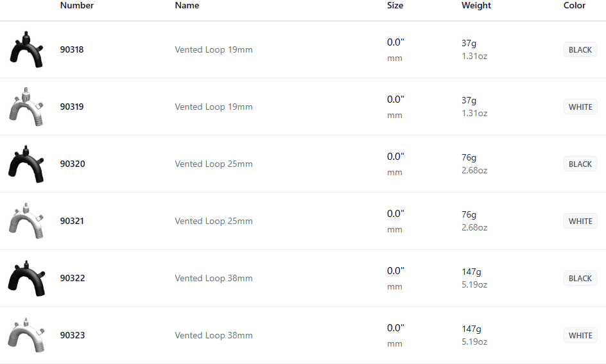Sort by the Number column header

pos(77,6)
